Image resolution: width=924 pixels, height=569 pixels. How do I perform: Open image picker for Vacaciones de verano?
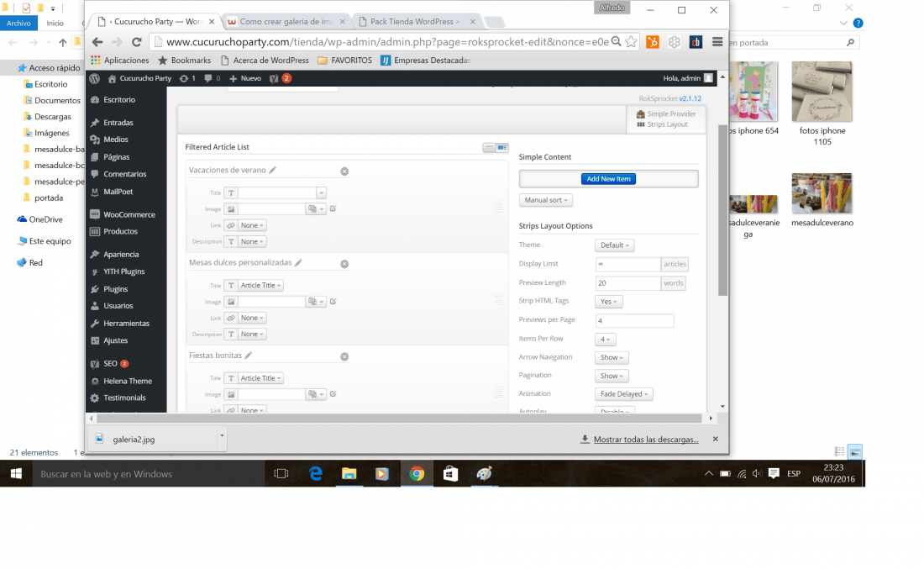(x=316, y=208)
